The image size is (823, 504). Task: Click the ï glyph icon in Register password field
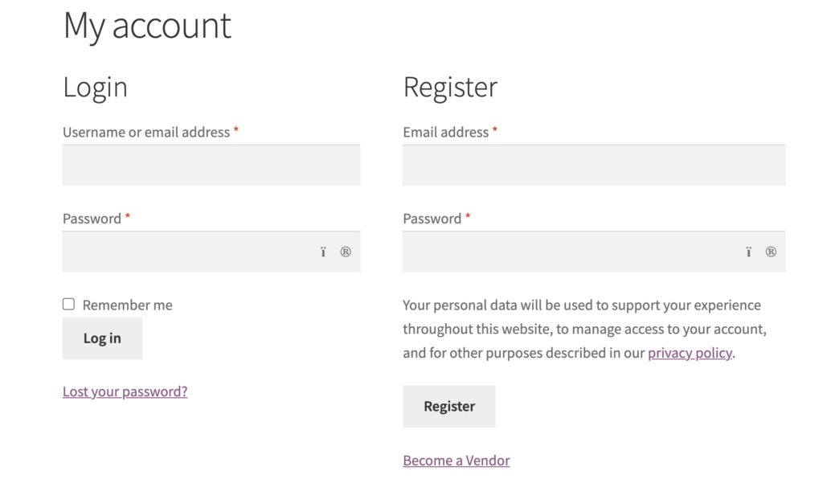click(x=748, y=252)
